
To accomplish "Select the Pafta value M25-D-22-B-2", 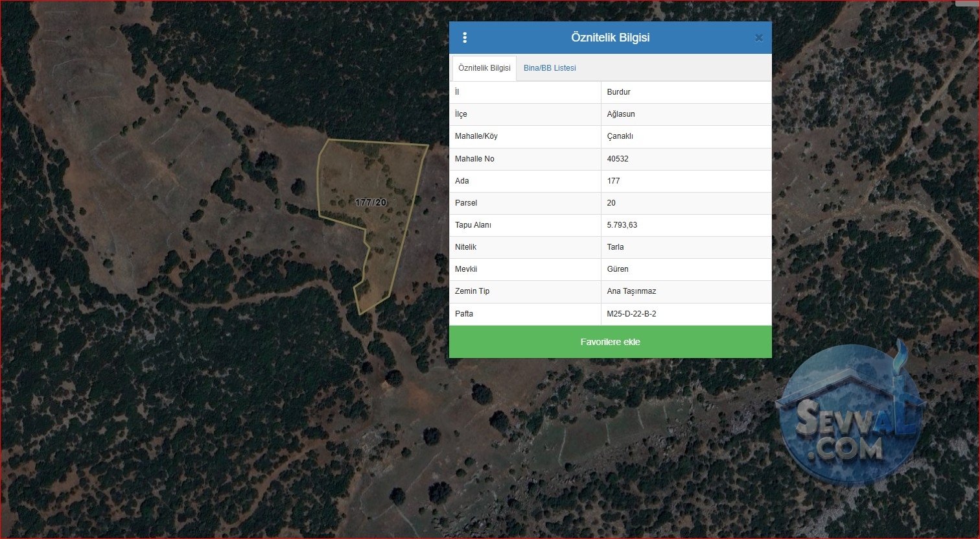I will point(631,314).
